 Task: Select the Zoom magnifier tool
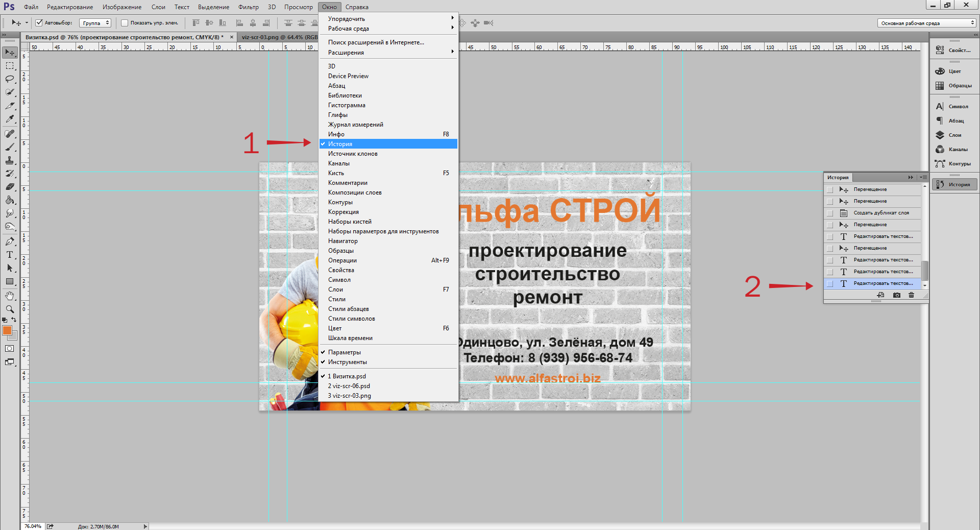[x=10, y=309]
